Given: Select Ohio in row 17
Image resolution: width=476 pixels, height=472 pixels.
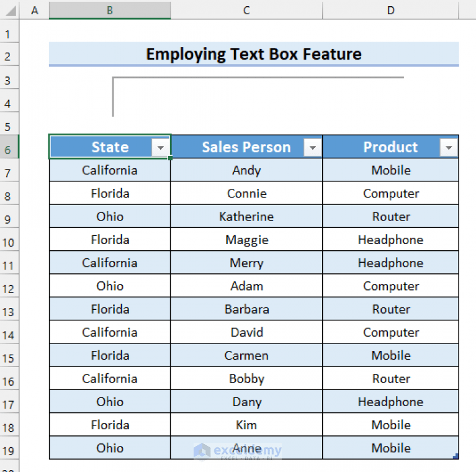Looking at the screenshot, I should 110,402.
